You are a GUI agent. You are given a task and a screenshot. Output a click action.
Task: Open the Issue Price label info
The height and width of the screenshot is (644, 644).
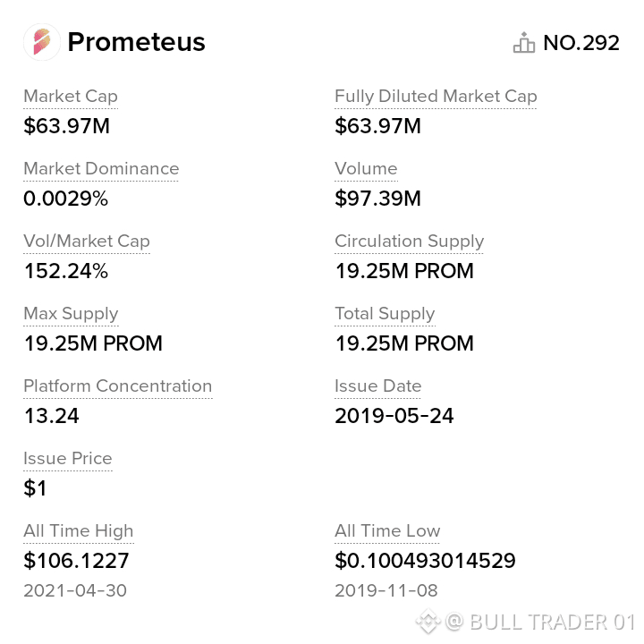click(x=68, y=458)
